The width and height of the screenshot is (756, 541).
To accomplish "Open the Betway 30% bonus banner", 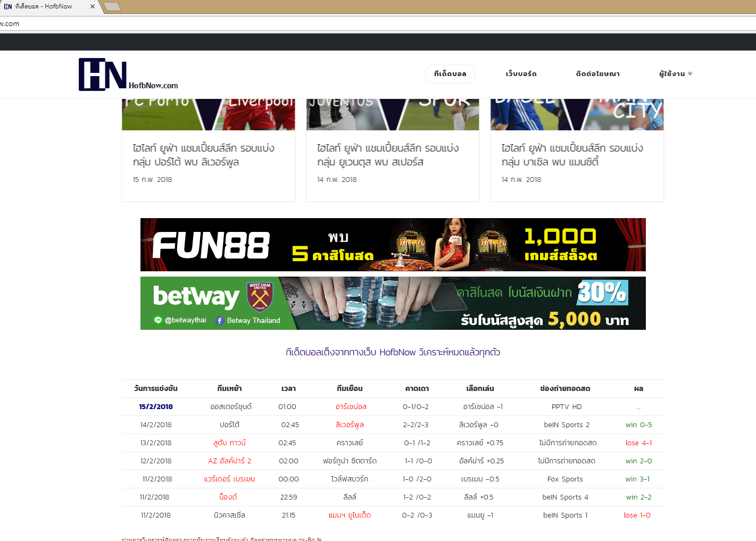I will [393, 303].
